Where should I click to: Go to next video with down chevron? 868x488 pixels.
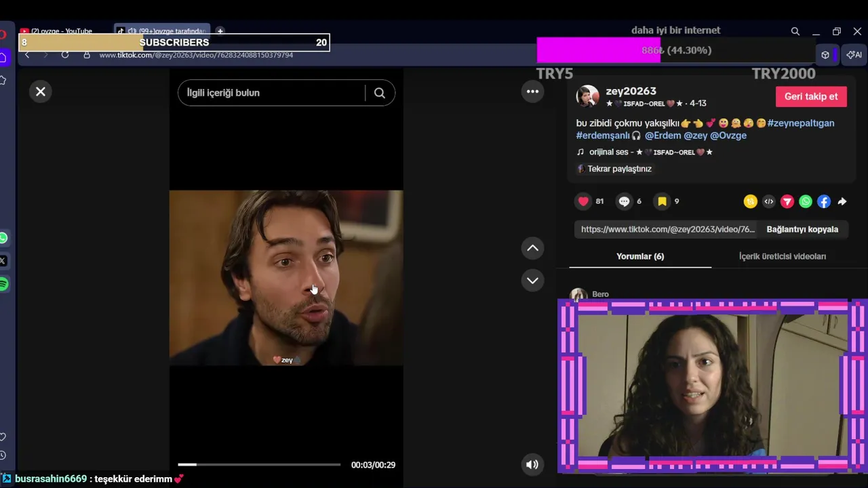click(532, 280)
